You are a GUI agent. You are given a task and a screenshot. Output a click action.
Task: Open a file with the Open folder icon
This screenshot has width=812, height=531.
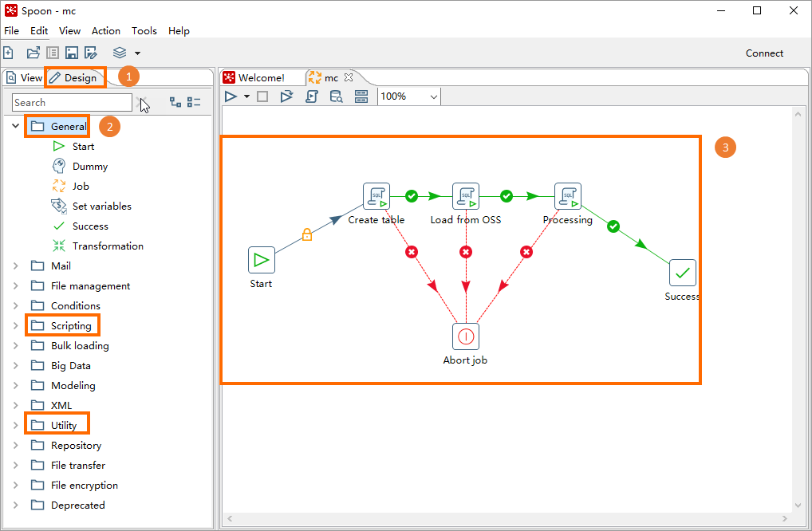point(33,53)
